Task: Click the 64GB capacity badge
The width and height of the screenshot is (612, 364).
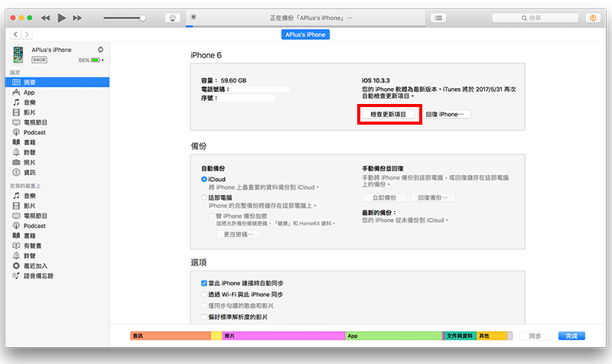Action: point(39,60)
